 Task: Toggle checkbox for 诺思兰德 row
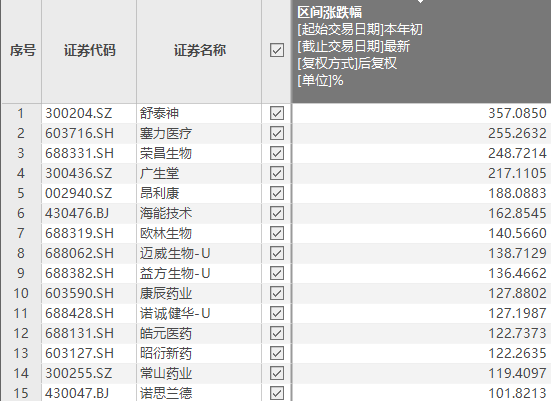[277, 393]
